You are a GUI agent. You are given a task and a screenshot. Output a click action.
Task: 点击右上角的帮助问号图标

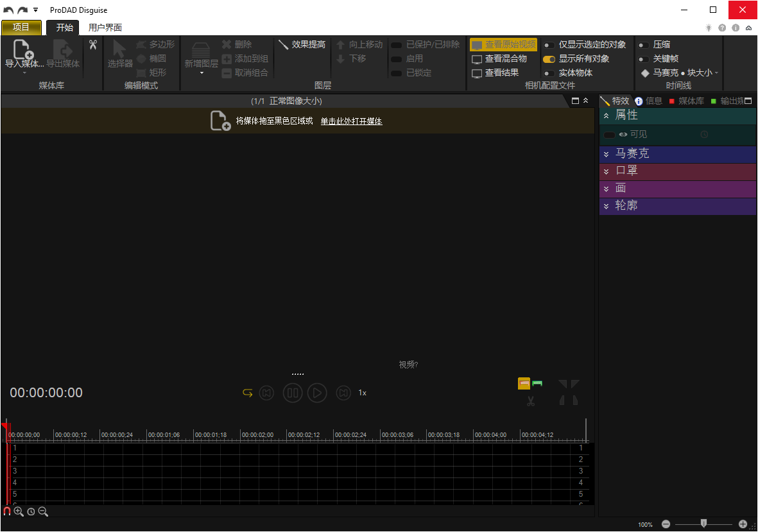721,28
